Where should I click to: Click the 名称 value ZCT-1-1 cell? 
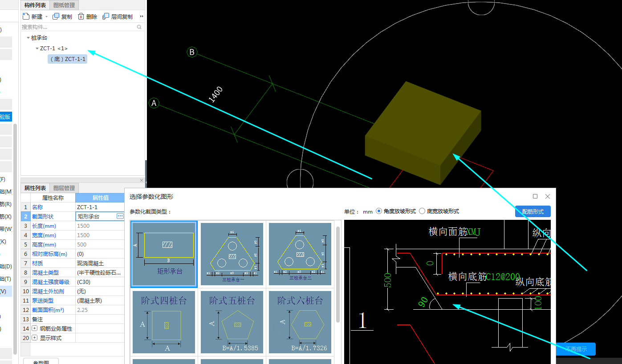coord(100,207)
